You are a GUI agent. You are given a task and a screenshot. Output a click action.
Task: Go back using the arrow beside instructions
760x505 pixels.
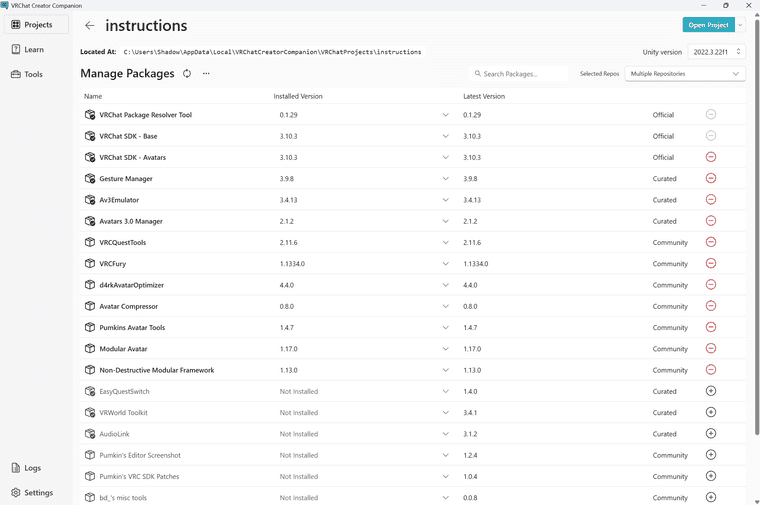(90, 26)
